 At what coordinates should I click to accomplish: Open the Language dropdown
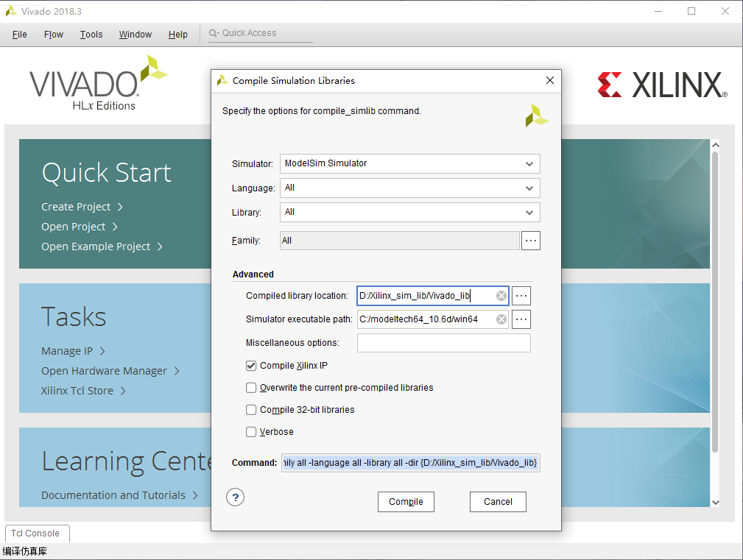[529, 188]
